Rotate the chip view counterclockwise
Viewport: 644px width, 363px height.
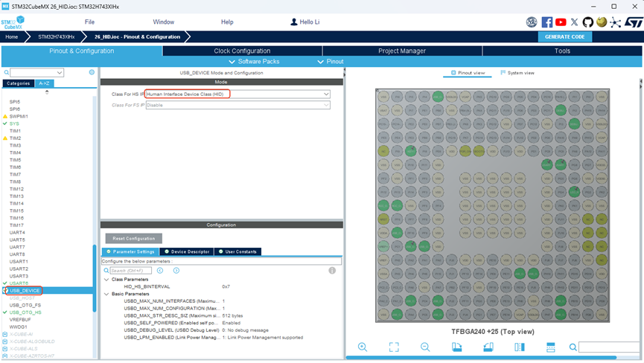pos(488,347)
